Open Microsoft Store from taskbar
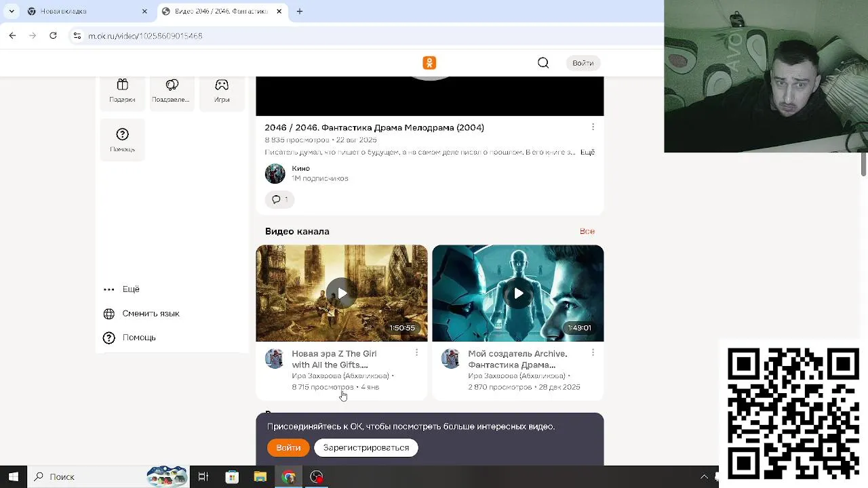The image size is (868, 488). [x=232, y=476]
